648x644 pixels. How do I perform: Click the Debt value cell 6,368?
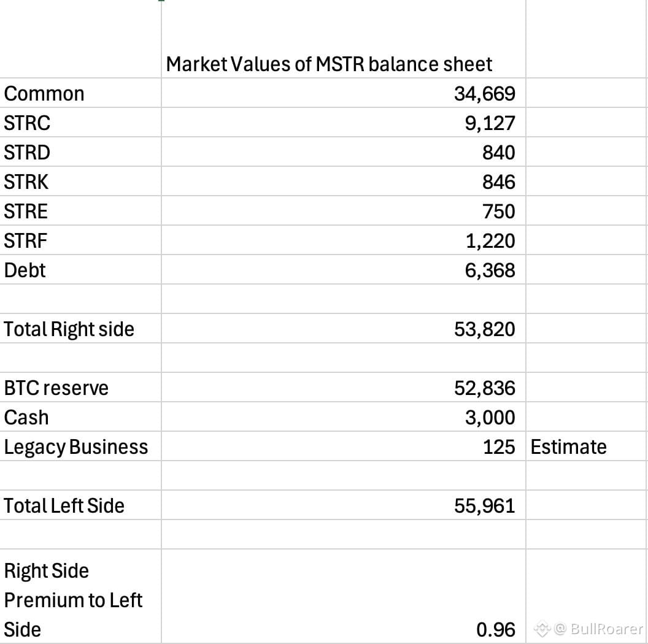[x=344, y=269]
